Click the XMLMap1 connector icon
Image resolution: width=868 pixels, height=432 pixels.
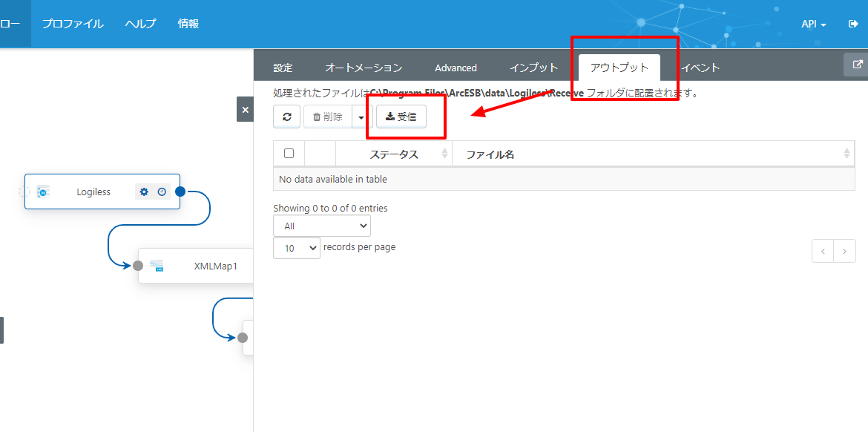(x=157, y=266)
